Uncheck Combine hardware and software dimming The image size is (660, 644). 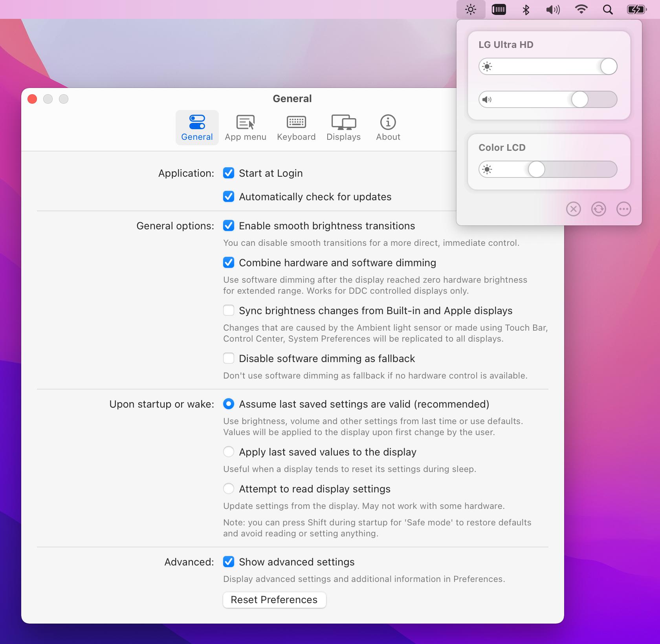(x=229, y=262)
